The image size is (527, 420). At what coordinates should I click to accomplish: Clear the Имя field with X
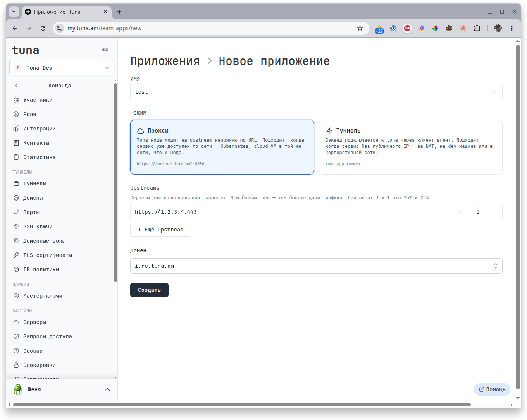point(494,92)
